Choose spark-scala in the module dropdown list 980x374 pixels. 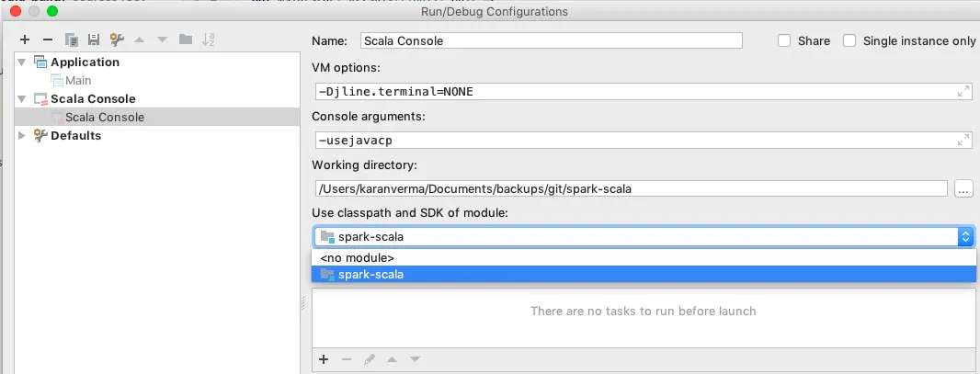tap(370, 275)
